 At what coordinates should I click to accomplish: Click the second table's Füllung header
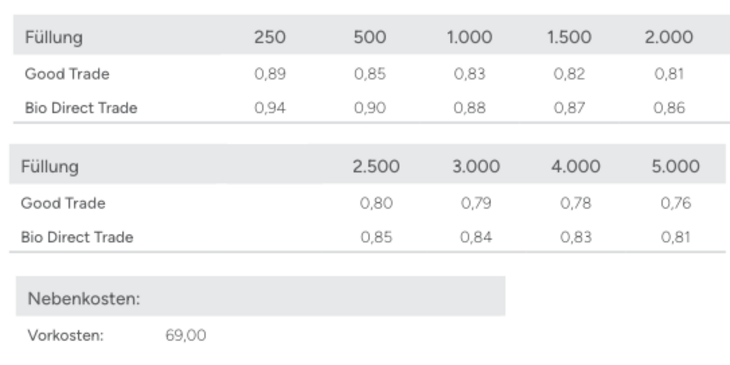pyautogui.click(x=50, y=167)
